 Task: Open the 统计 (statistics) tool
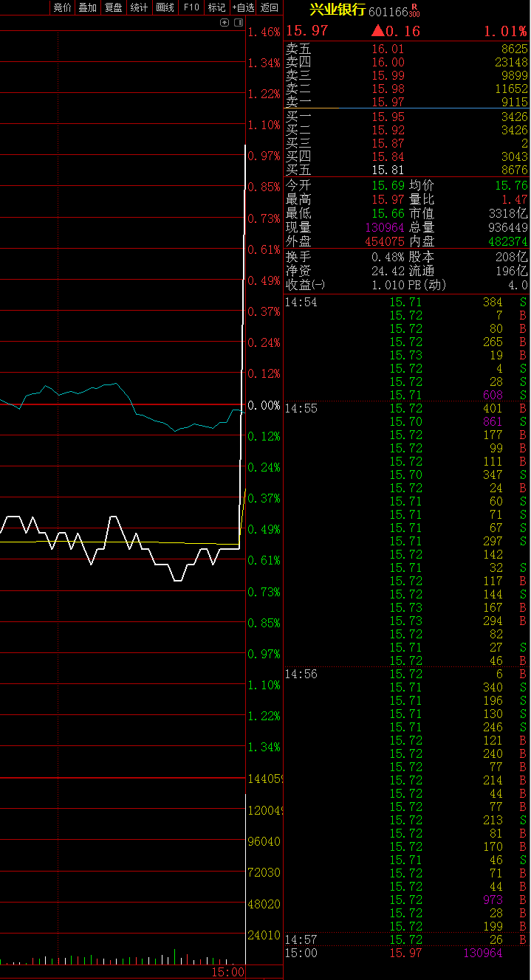(x=139, y=7)
